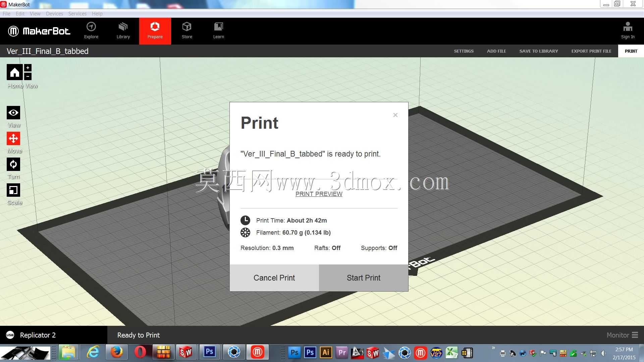644x362 pixels.
Task: Click the Rafts: Off setting text
Action: pos(327,248)
